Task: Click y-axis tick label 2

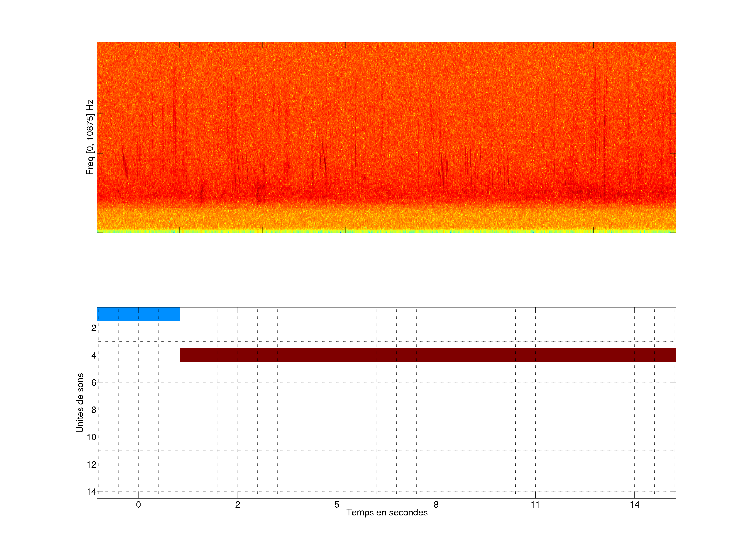Action: [x=94, y=328]
